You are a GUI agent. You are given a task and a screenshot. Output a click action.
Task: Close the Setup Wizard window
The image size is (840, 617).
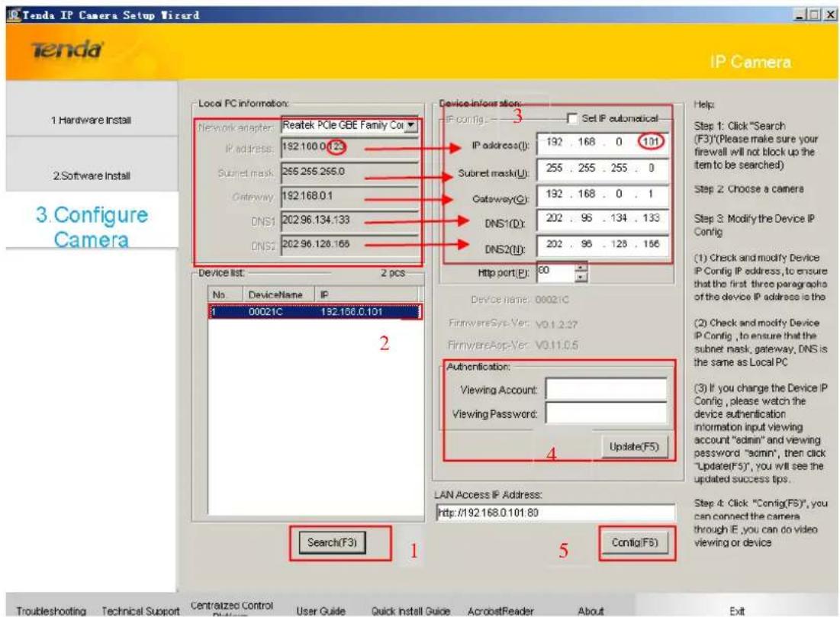[x=829, y=15]
